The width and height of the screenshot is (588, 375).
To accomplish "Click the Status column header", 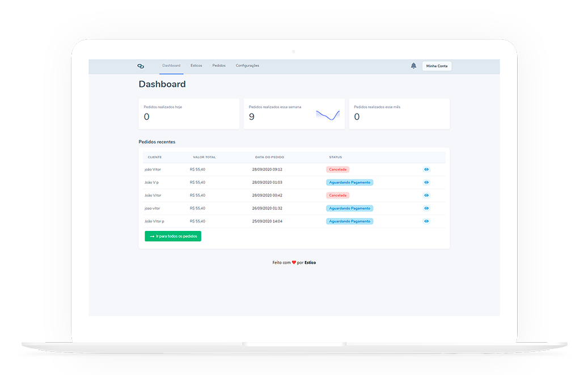I will (x=335, y=157).
